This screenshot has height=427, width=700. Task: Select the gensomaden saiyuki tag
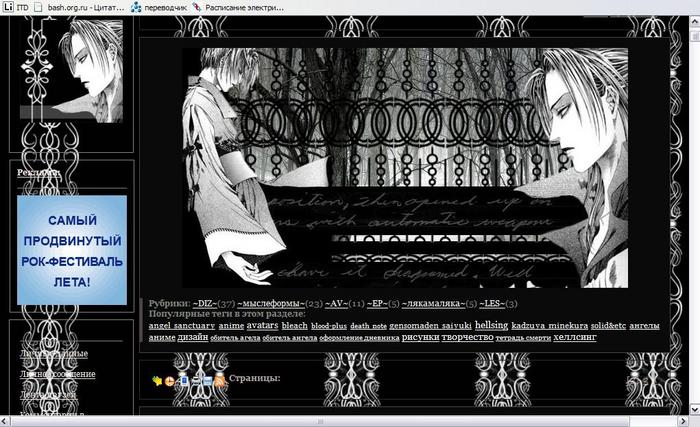click(x=430, y=326)
